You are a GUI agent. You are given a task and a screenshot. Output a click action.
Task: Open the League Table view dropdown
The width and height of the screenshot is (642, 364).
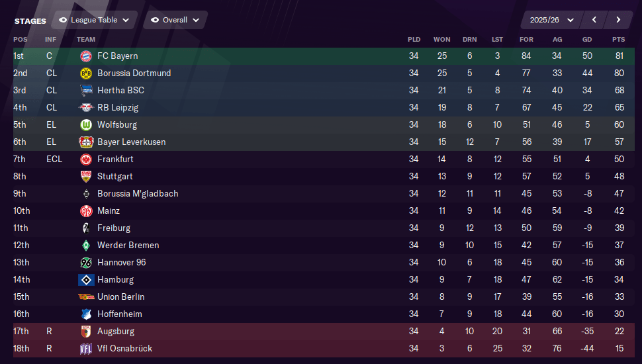tap(95, 20)
